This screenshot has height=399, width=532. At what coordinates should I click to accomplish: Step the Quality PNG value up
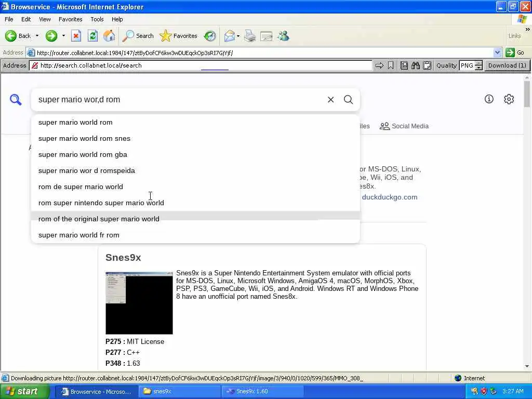point(478,63)
